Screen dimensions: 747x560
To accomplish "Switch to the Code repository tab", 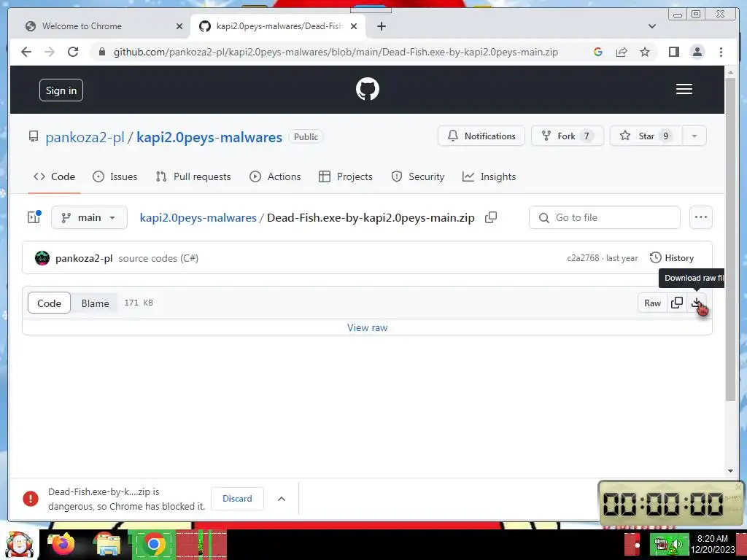I will tap(54, 176).
